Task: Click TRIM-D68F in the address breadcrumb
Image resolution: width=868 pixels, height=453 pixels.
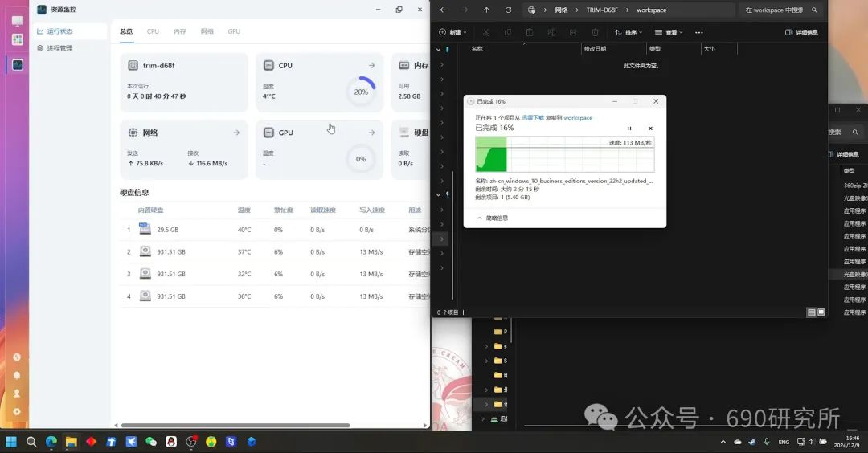Action: coord(602,10)
